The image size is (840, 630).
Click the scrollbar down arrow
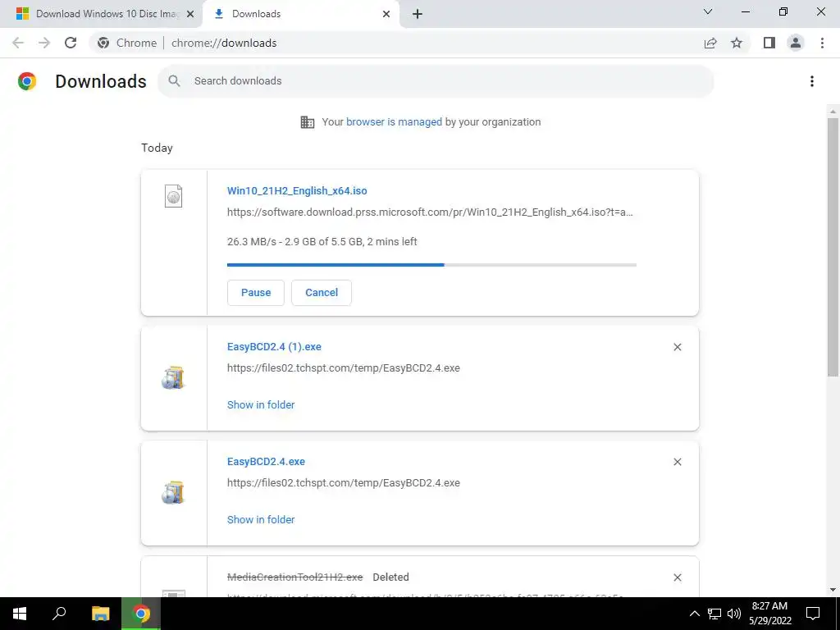click(833, 590)
